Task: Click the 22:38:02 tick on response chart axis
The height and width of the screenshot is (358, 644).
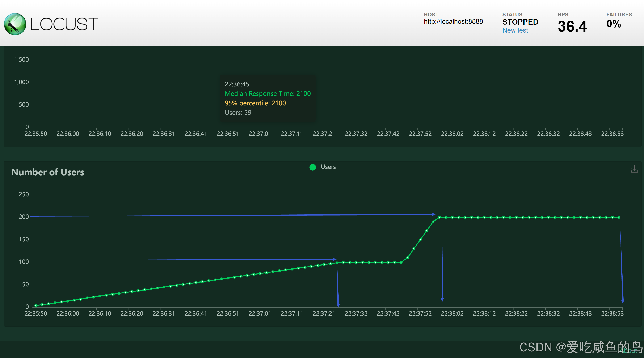Action: pos(452,134)
